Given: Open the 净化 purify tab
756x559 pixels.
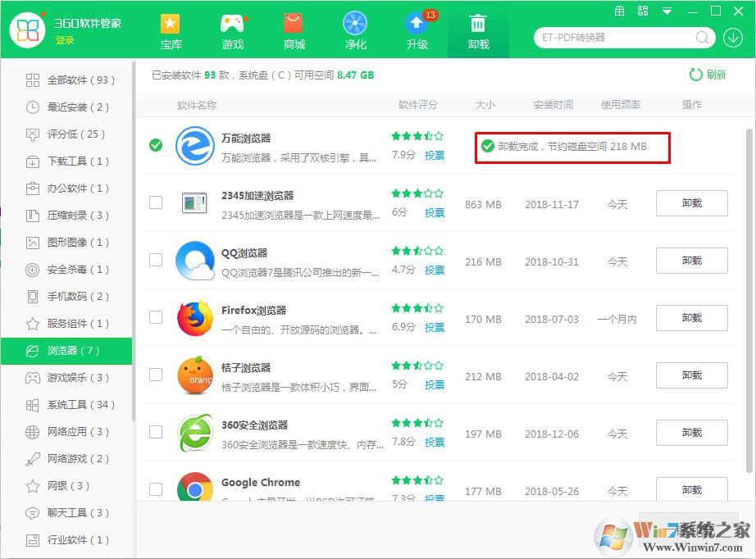Looking at the screenshot, I should coord(355,32).
